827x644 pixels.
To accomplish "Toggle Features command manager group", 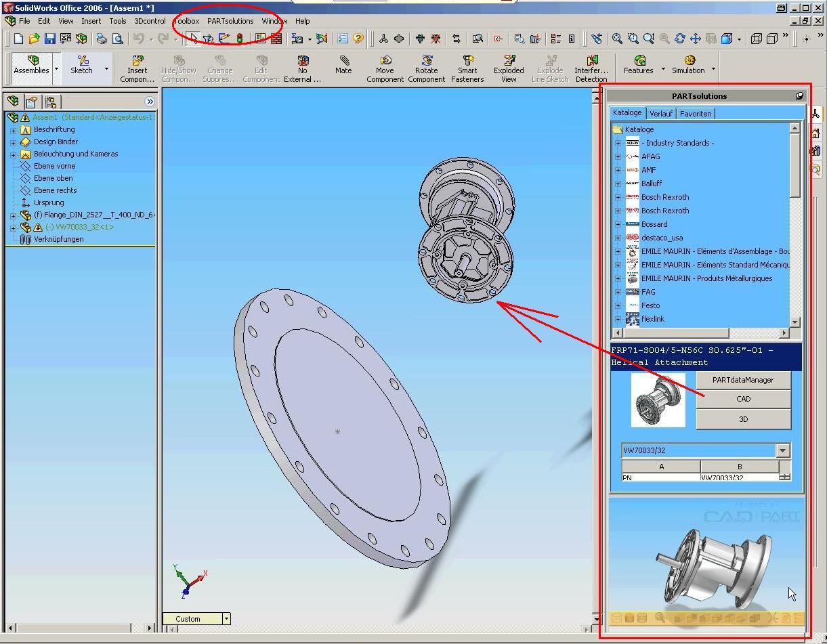I will [x=639, y=66].
